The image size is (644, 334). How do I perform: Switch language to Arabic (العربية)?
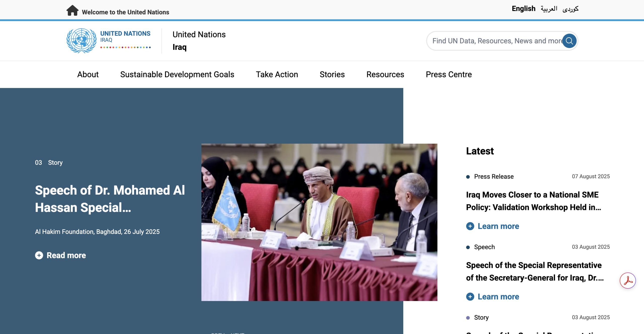(549, 9)
